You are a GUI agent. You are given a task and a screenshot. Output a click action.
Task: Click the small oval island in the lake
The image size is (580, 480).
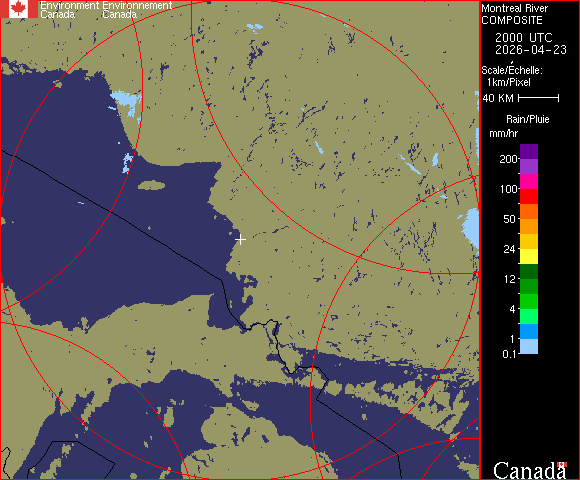coord(152,185)
